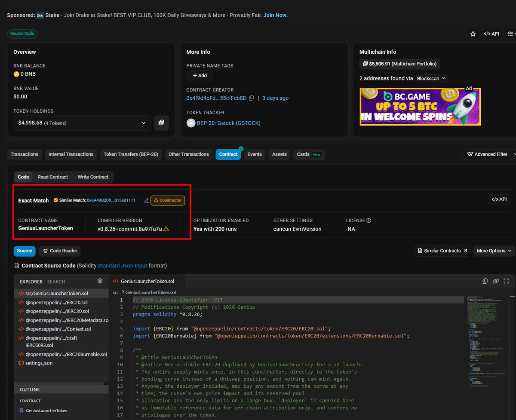The height and width of the screenshot is (420, 516).
Task: Open settings.json in the explorer
Action: click(61, 363)
